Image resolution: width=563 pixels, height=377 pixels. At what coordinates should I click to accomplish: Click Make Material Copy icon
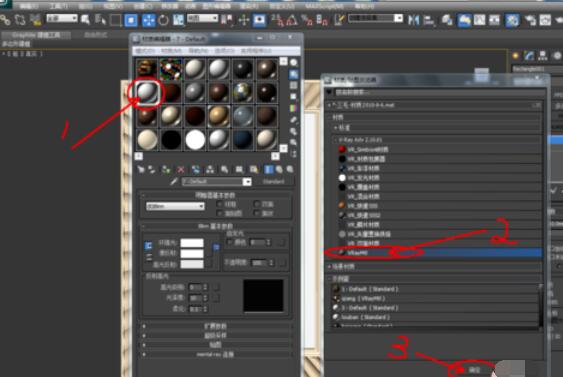click(x=195, y=169)
